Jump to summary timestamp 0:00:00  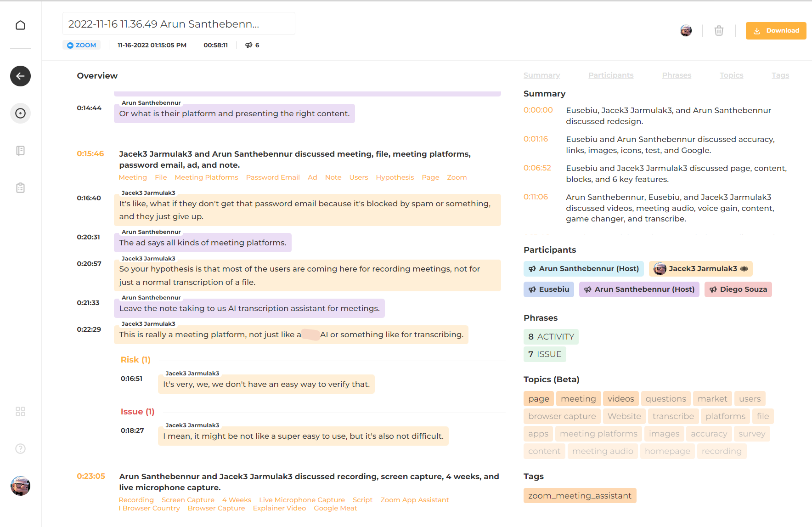[538, 110]
